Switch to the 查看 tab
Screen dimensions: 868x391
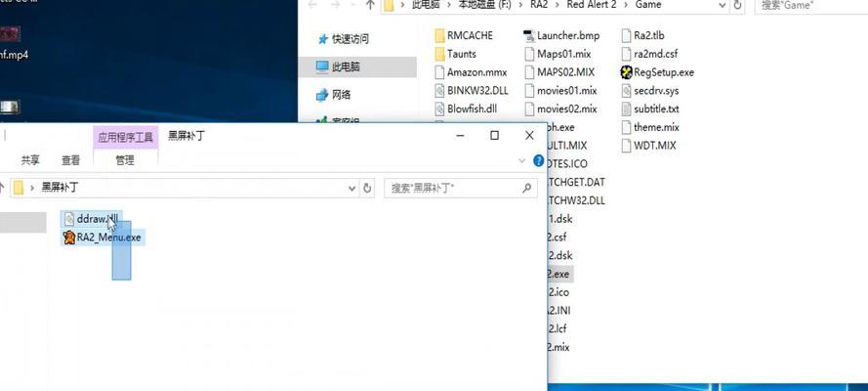(x=71, y=160)
